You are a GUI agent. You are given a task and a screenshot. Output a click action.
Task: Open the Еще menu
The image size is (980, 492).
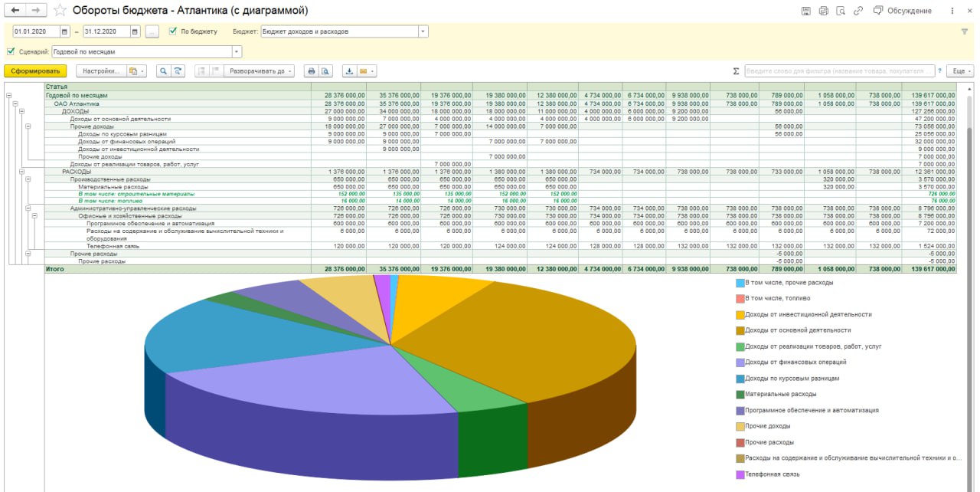pyautogui.click(x=960, y=71)
